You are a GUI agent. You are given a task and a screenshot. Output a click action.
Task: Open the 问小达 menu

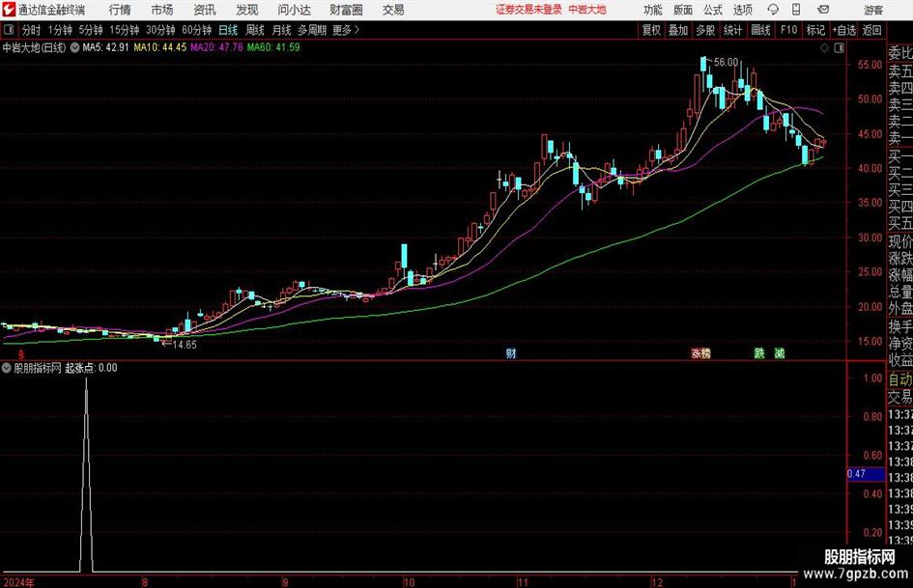pos(294,10)
